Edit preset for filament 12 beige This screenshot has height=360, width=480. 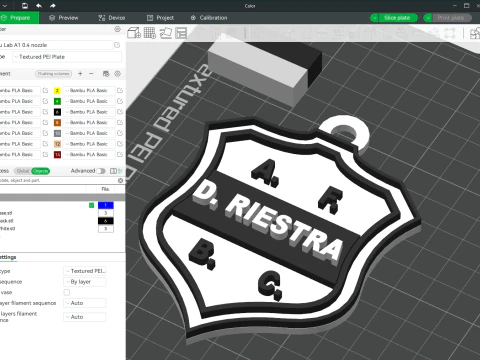[120, 144]
